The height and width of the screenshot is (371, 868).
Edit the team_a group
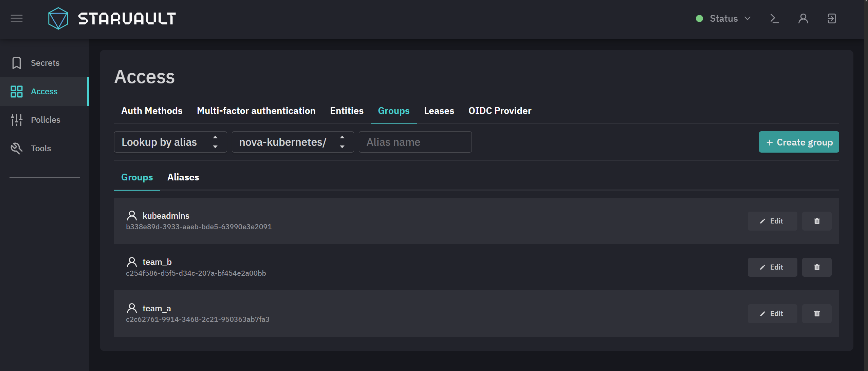772,314
